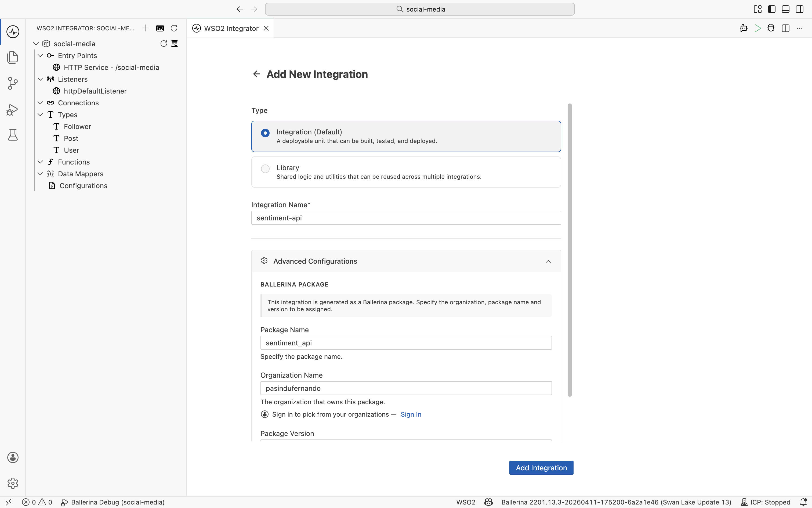Collapse the Data Mappers tree node
Image resolution: width=812 pixels, height=508 pixels.
coord(40,174)
